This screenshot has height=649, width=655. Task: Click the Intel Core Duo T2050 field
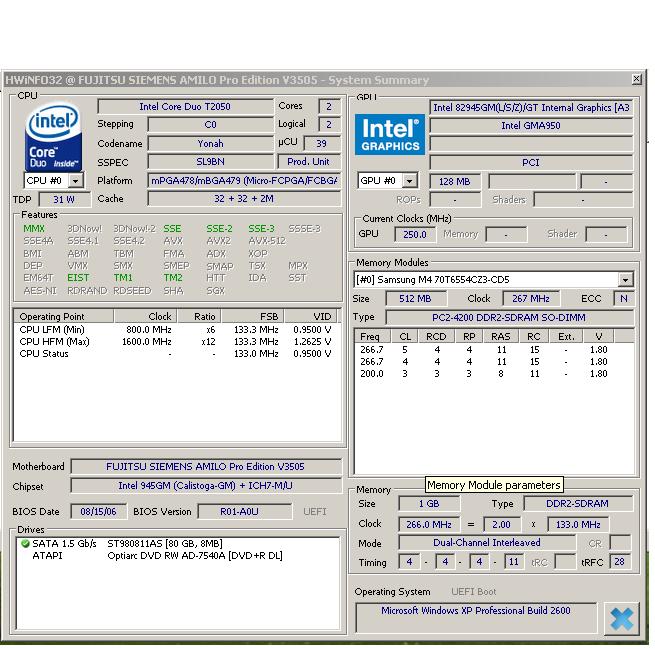point(185,106)
